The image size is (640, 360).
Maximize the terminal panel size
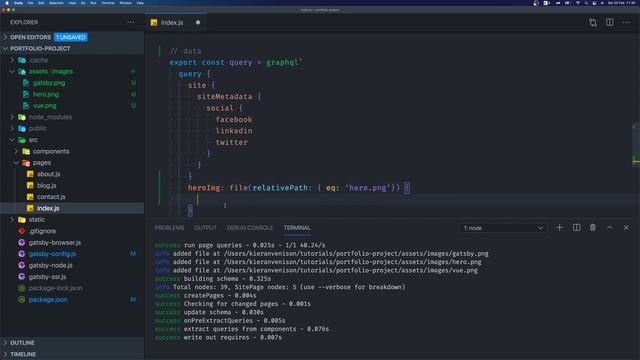609,228
